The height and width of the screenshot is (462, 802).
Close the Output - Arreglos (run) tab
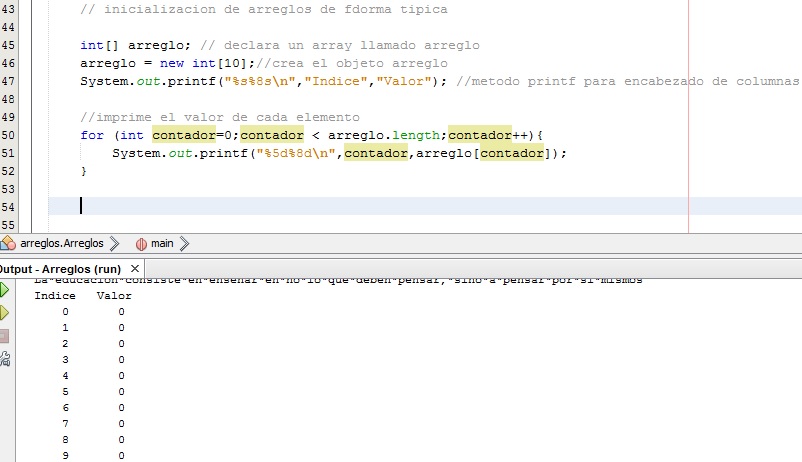pyautogui.click(x=136, y=269)
